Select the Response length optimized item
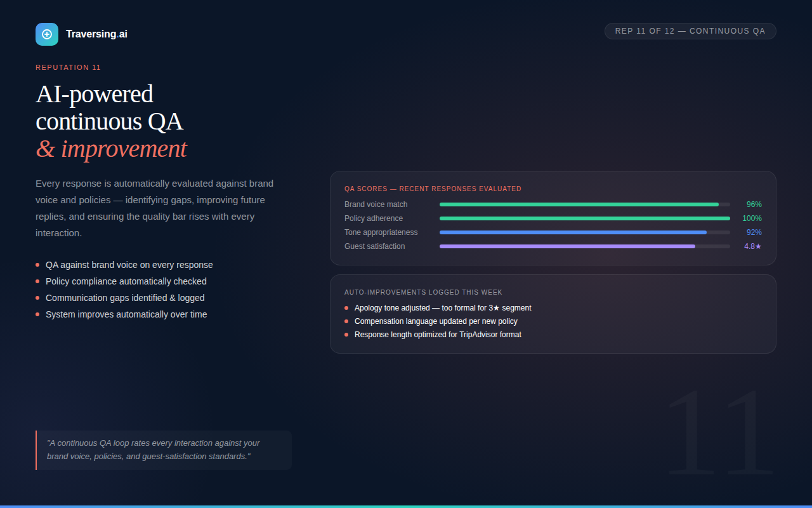812x508 pixels. tap(438, 335)
